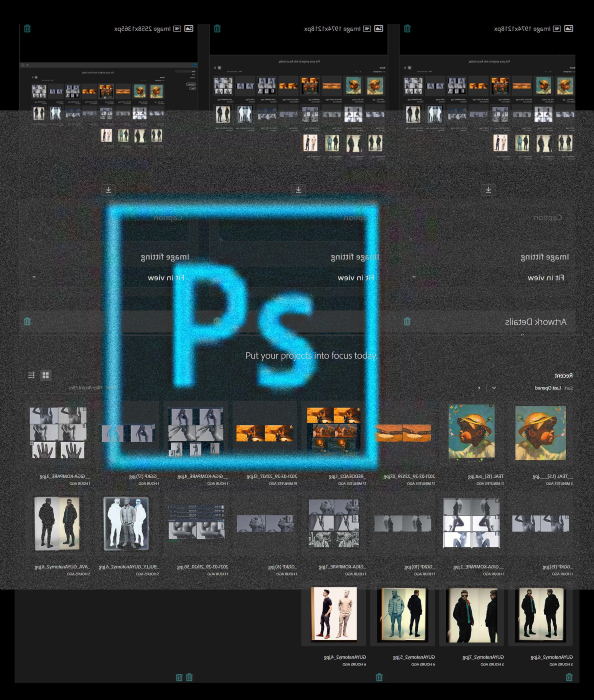This screenshot has width=594, height=700.
Task: Click the sort direction arrow near Last Opened
Action: 479,388
